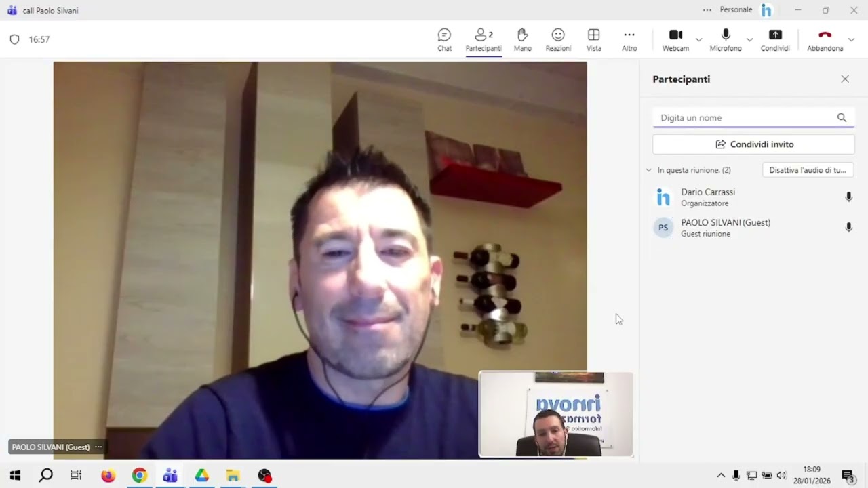Open Reazioni emoji menu
This screenshot has height=488, width=868.
pyautogui.click(x=558, y=40)
